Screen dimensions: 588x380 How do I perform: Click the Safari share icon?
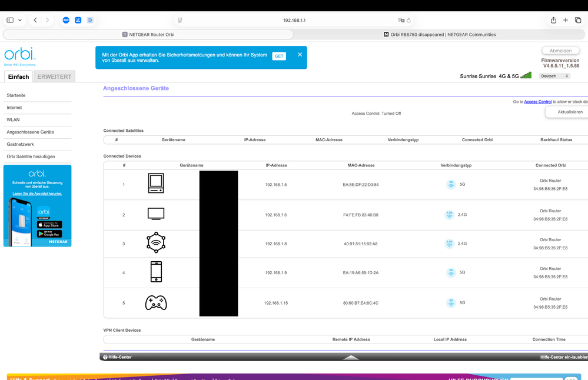(x=553, y=20)
